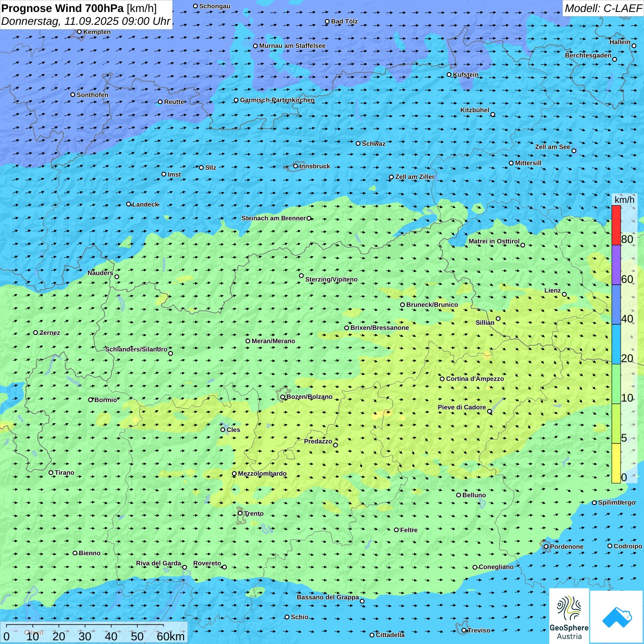Select the Lienz location marker
This screenshot has width=644, height=644.
tap(564, 294)
